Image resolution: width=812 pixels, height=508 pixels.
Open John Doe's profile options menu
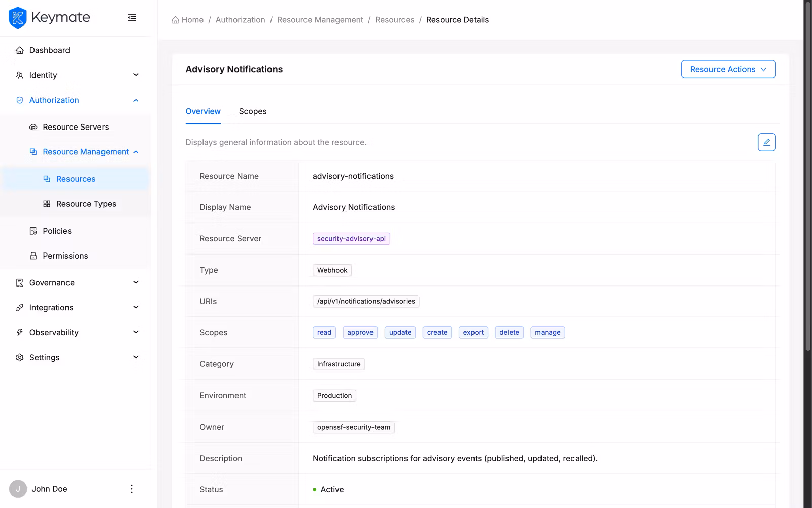click(131, 489)
